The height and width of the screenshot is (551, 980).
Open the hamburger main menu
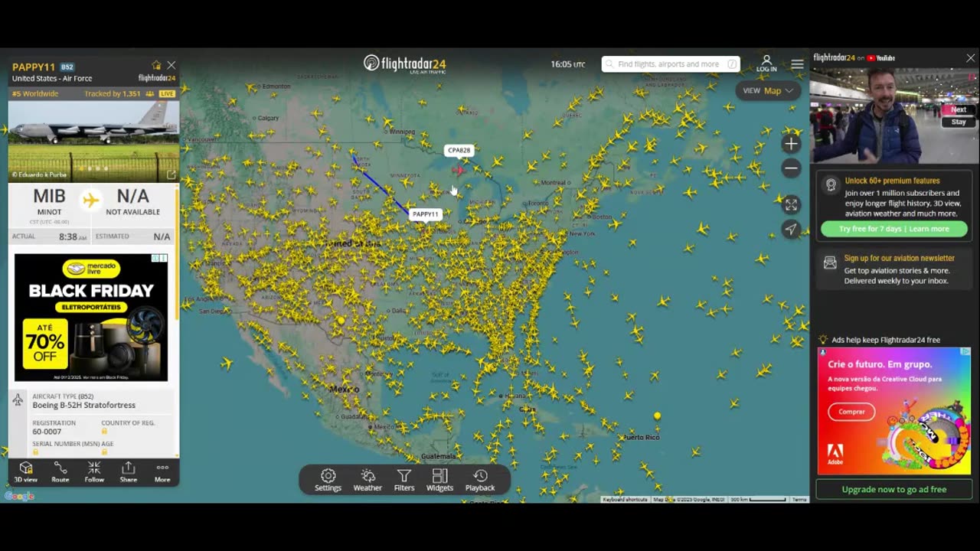(x=797, y=64)
